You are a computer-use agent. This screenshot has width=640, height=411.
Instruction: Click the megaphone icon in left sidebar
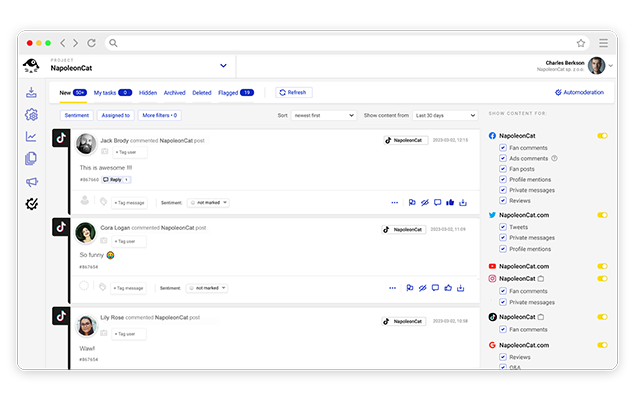tap(31, 182)
